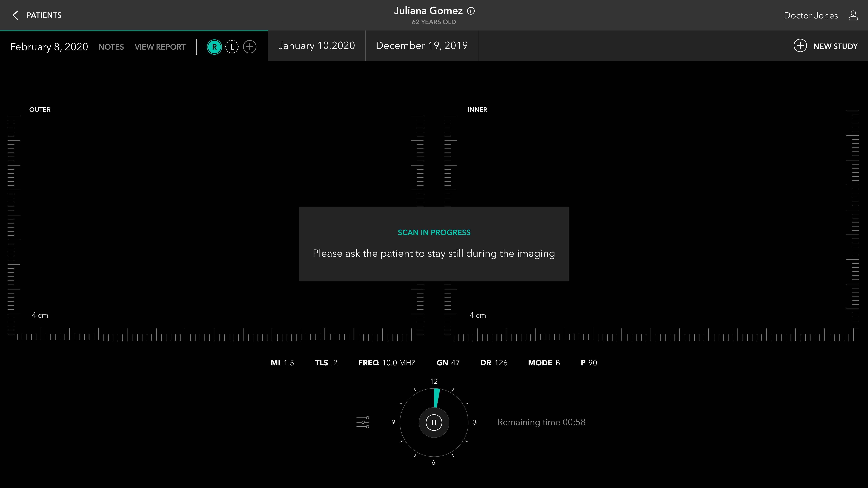Open patient info icon next to Juliana Gomez
Screen dimensions: 868x488
[x=471, y=11]
